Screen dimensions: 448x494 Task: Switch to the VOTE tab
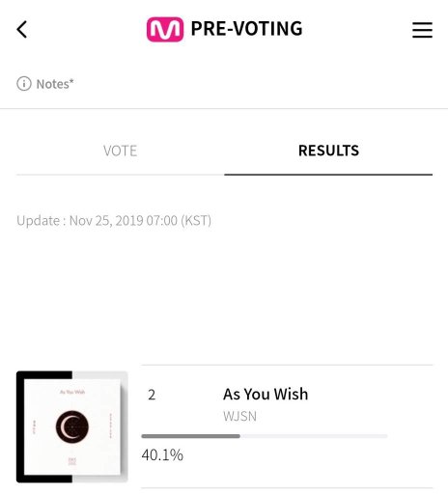[120, 151]
